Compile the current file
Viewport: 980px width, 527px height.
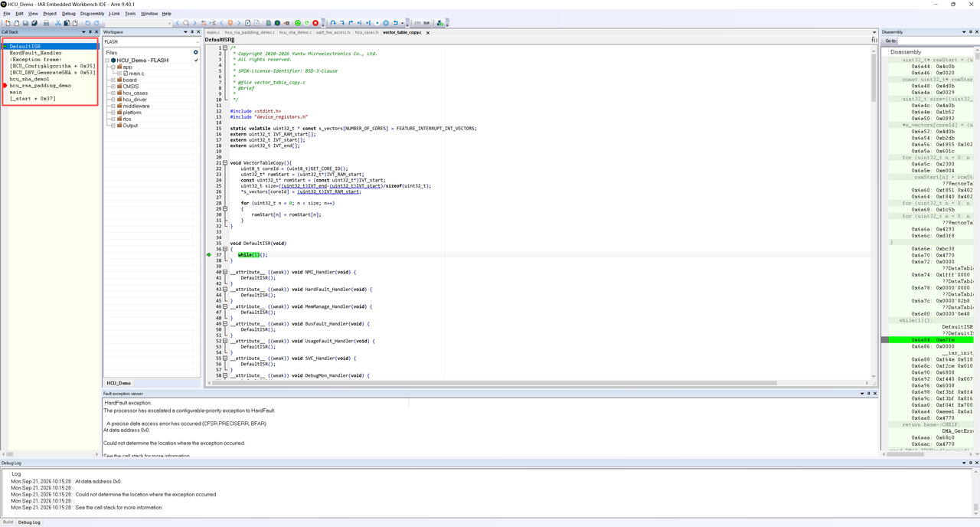(x=268, y=23)
